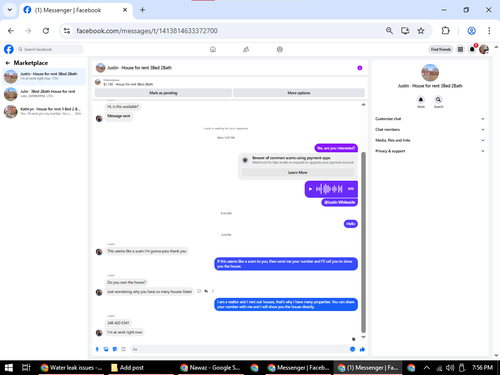
Task: Open the emoji picker in message box
Action: (x=352, y=349)
